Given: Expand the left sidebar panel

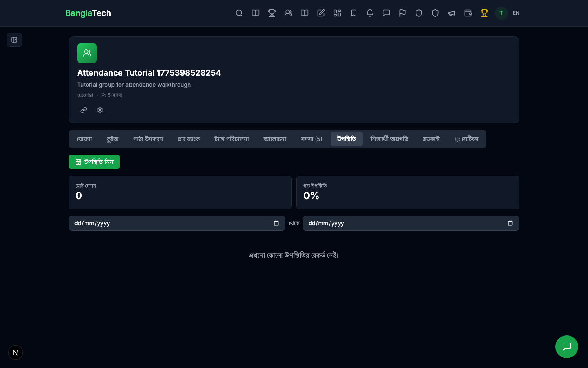Looking at the screenshot, I should click(x=14, y=40).
